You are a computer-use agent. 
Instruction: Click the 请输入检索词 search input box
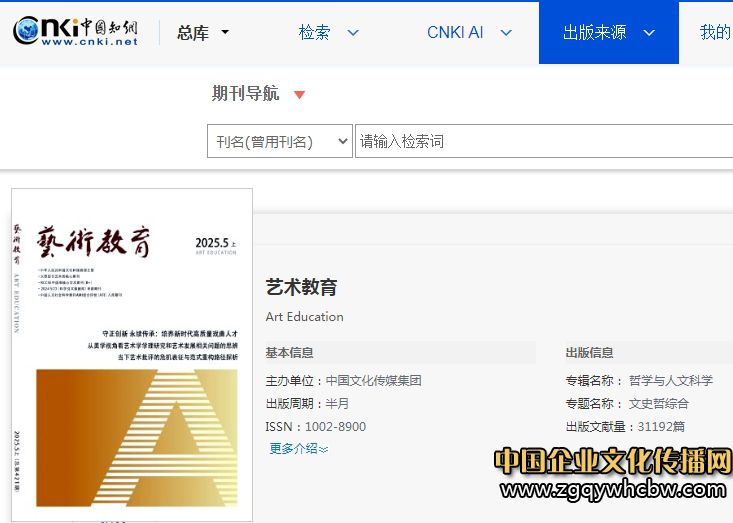(x=540, y=141)
